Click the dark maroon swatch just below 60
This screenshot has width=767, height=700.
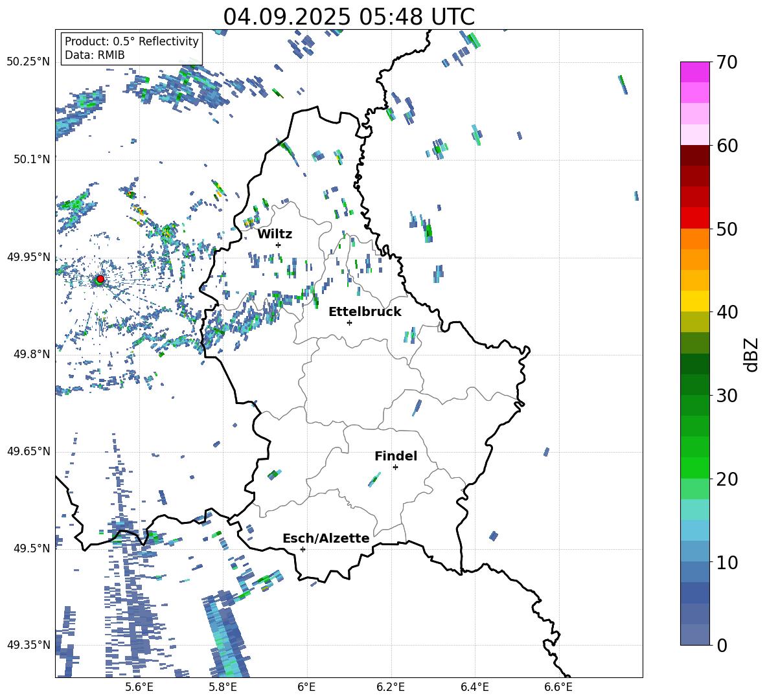tap(694, 155)
